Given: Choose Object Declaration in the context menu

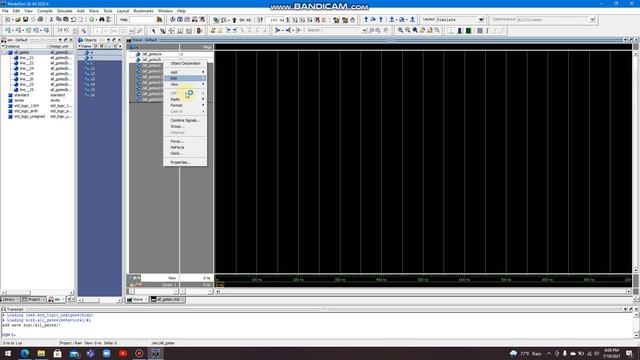Looking at the screenshot, I should 185,64.
